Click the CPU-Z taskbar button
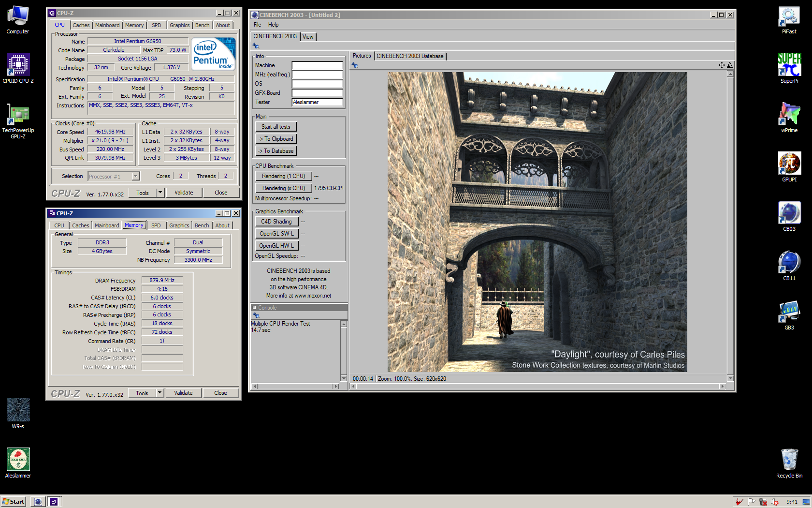Screen dimensions: 812x508 (54, 502)
